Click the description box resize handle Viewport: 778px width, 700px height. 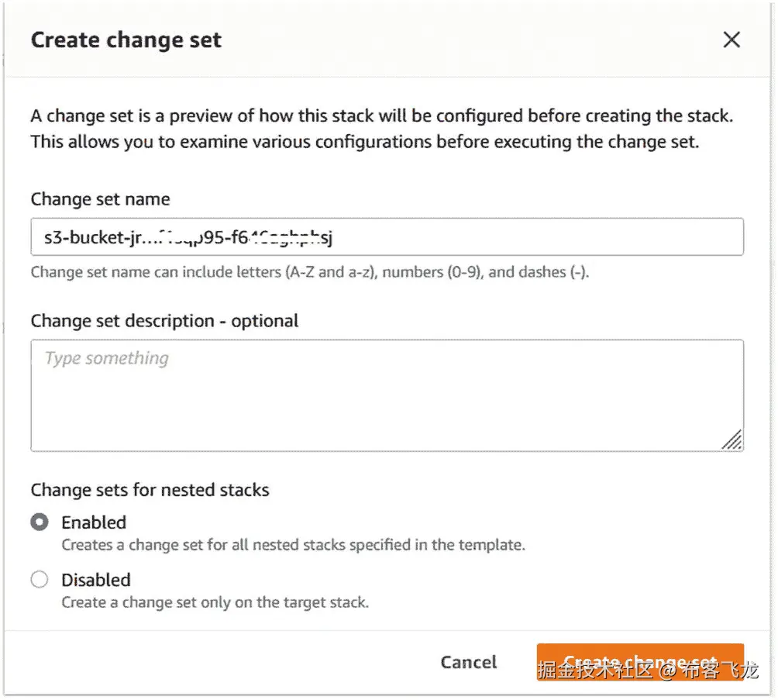click(x=732, y=440)
